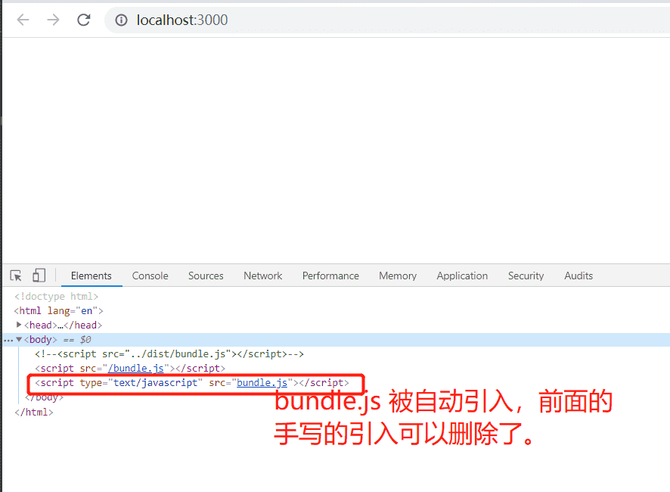Screen dimensions: 670x492
Task: Switch to the Elements tab
Action: (91, 276)
